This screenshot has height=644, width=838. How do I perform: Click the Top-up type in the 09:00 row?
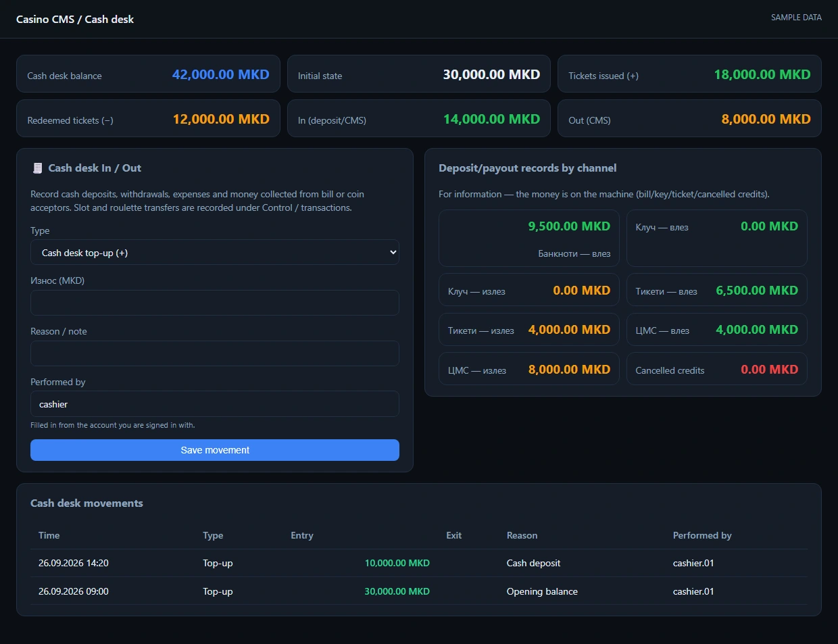tap(218, 591)
